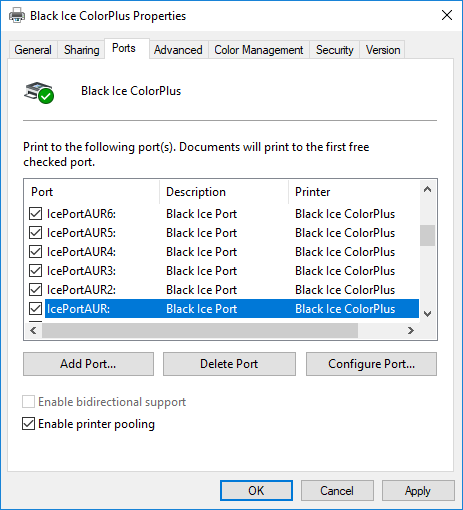Select the IcePortAUR5 row in port list
The width and height of the screenshot is (463, 510).
224,233
